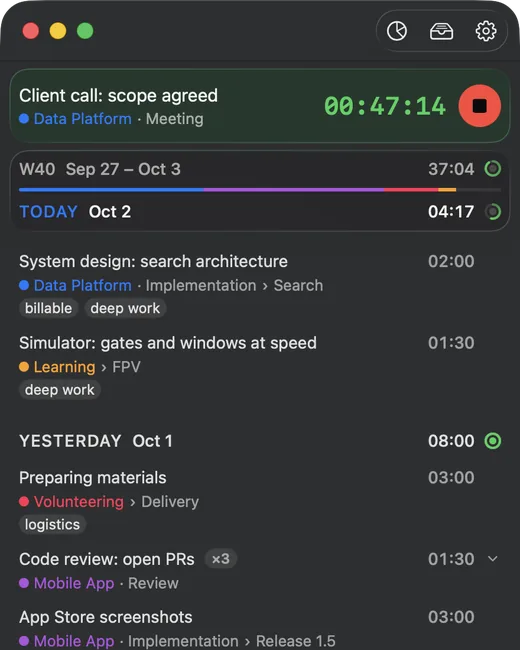Click the 'Sep 27 – Oct 3' date range

tap(123, 169)
